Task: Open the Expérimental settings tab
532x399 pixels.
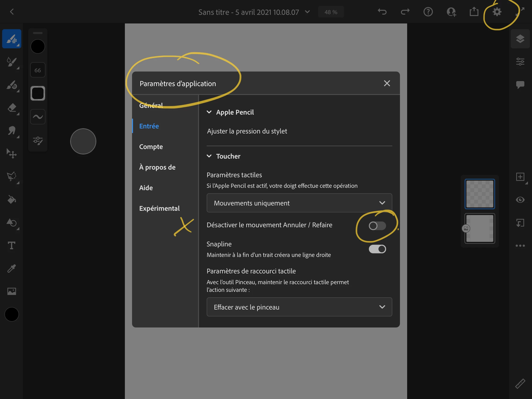Action: pos(159,208)
